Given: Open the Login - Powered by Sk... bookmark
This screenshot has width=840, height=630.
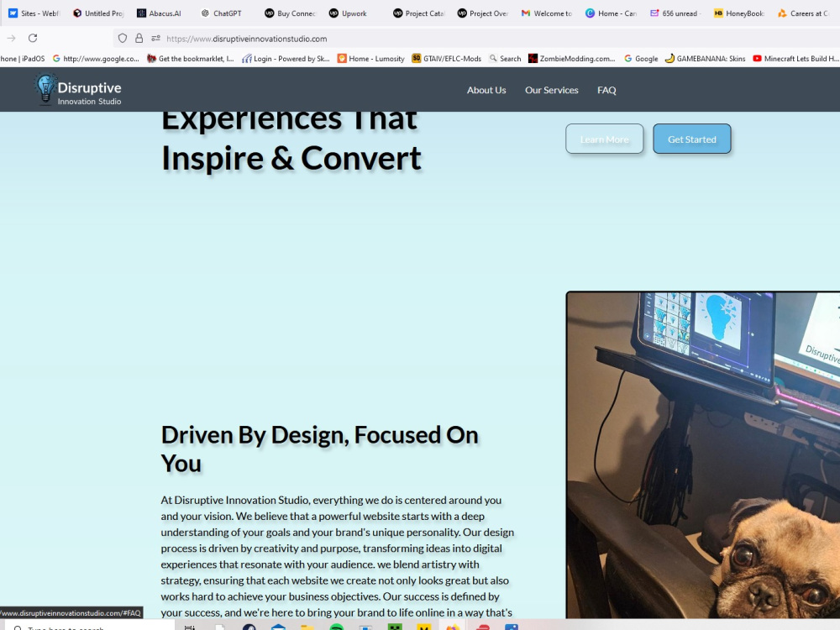Looking at the screenshot, I should pos(286,59).
